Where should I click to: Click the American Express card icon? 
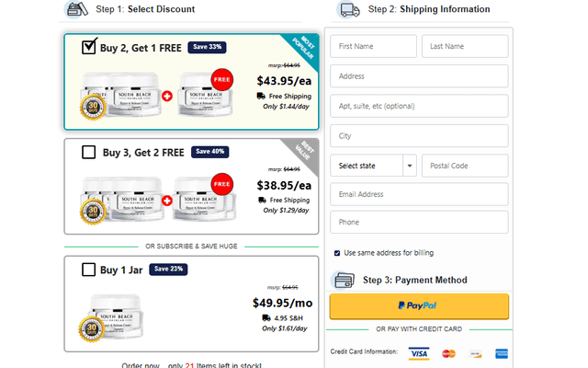[x=502, y=353]
